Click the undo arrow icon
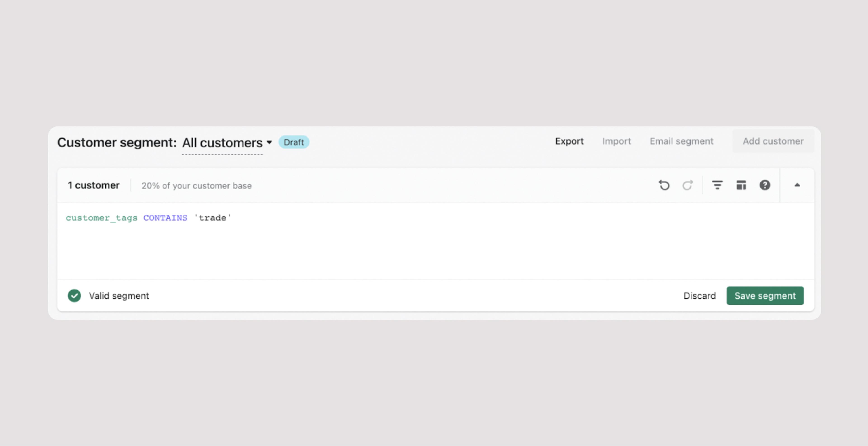Screen dimensions: 868x446 [x=664, y=185]
